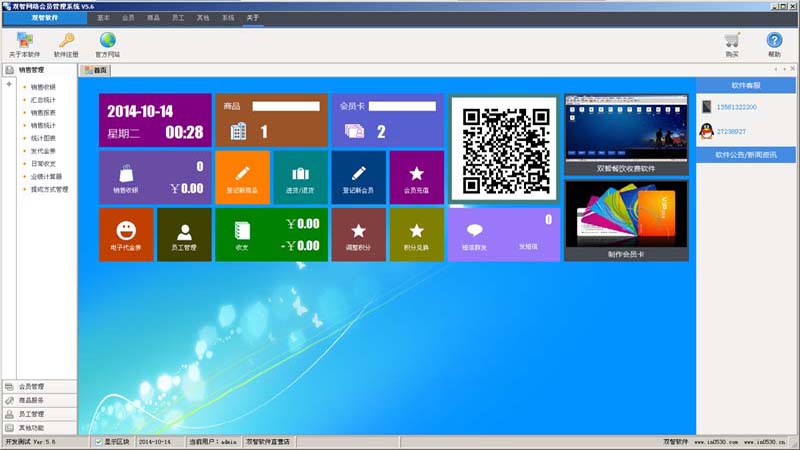The width and height of the screenshot is (800, 450).
Task: Click the date and time purple tile
Action: [x=155, y=120]
